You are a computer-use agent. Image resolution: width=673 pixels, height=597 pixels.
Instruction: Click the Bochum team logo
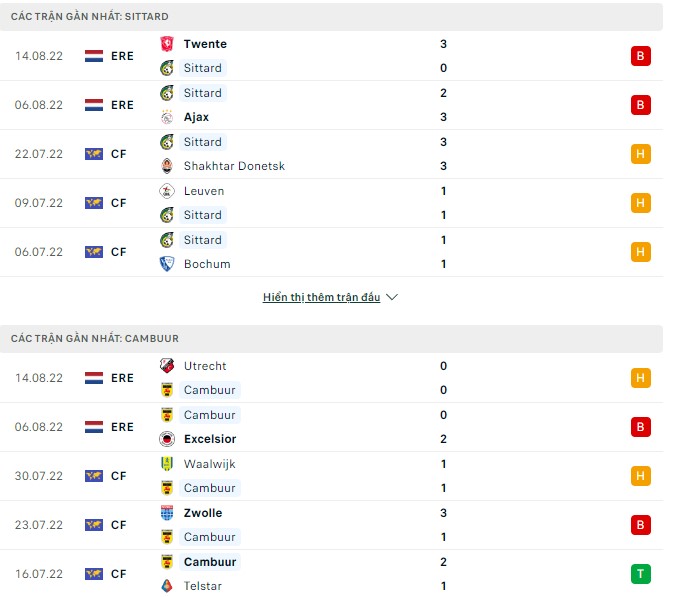click(167, 264)
